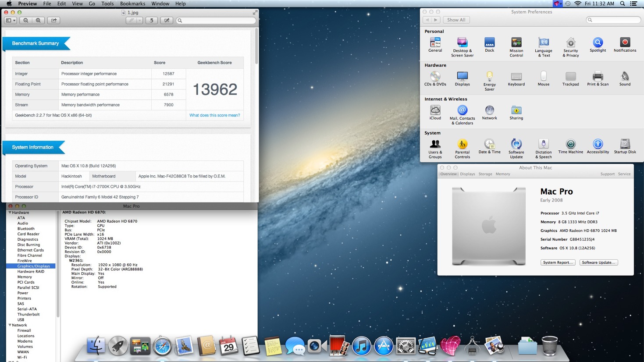This screenshot has height=362, width=644.
Task: Rotate the image using Preview toolbar
Action: (x=151, y=20)
